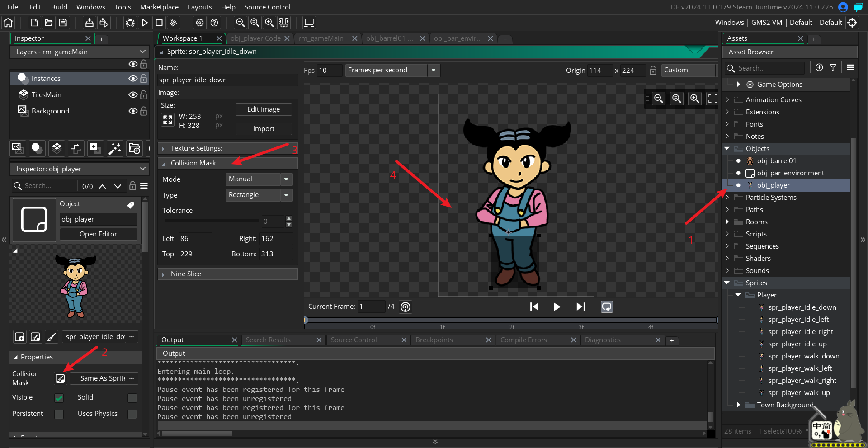Viewport: 868px width, 448px height.
Task: Click the Edit Image button
Action: [264, 109]
